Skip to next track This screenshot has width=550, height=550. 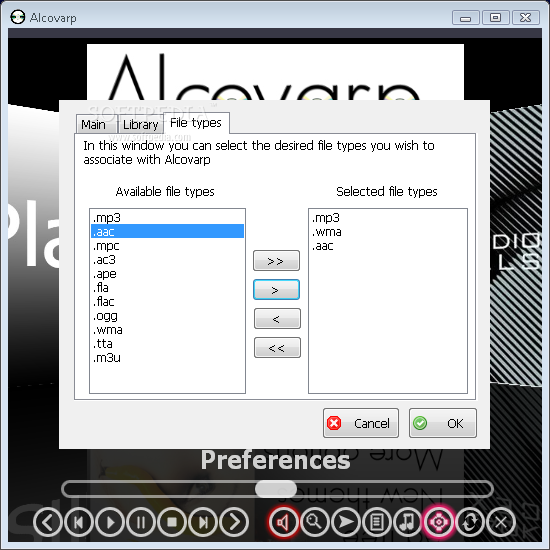(203, 522)
